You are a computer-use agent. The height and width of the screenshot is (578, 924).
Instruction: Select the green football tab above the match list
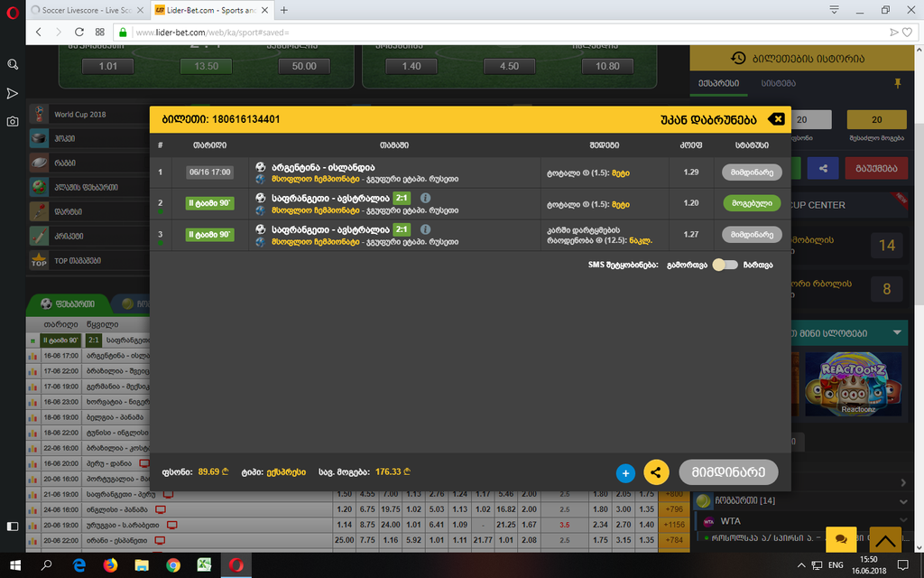click(69, 303)
